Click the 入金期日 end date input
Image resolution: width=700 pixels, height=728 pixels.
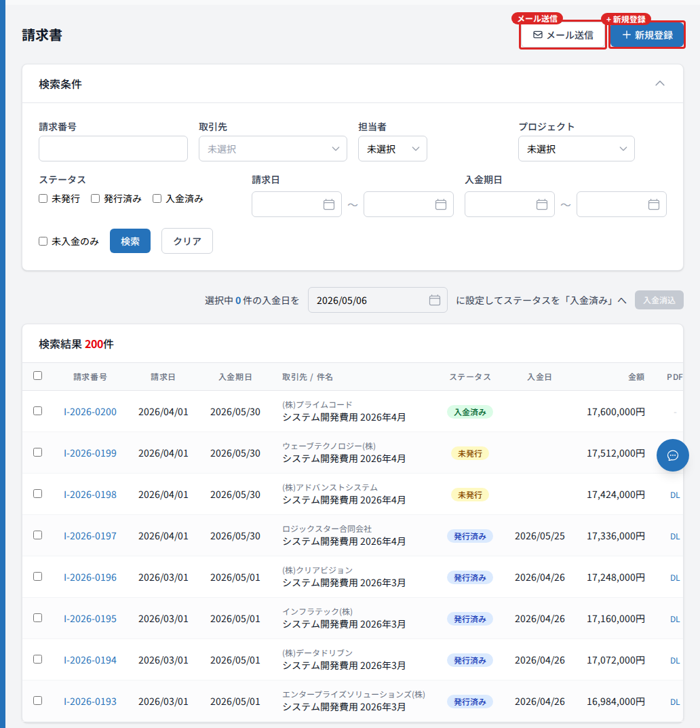coord(621,204)
